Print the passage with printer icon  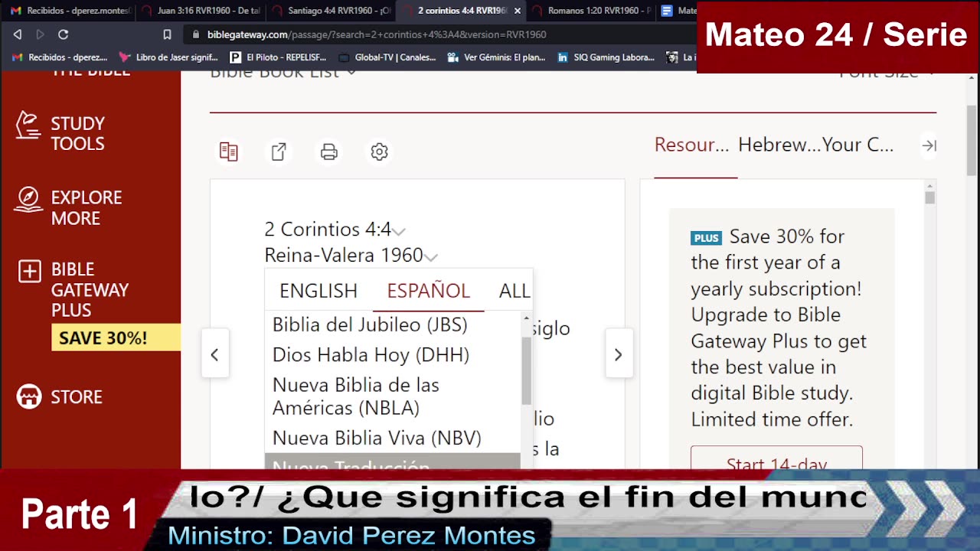pyautogui.click(x=329, y=152)
